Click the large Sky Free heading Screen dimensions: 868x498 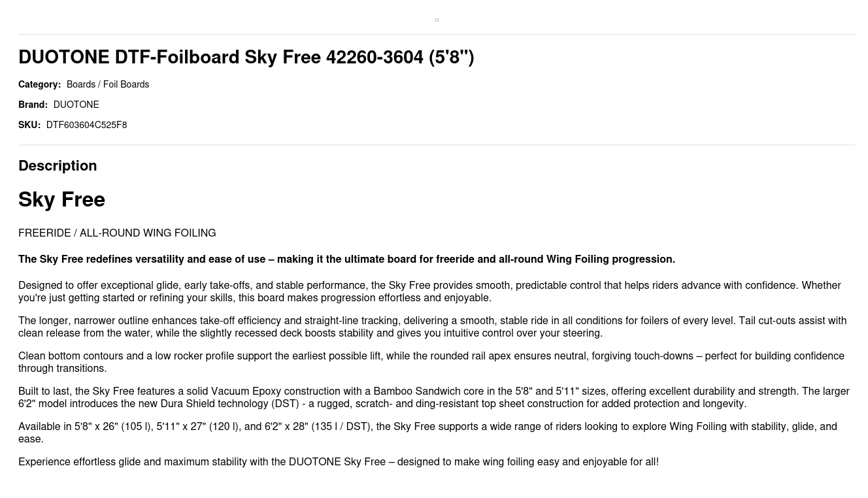pyautogui.click(x=61, y=199)
